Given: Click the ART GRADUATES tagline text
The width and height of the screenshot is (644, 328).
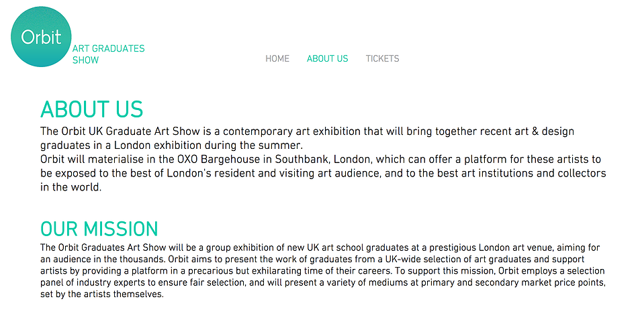Looking at the screenshot, I should (108, 48).
